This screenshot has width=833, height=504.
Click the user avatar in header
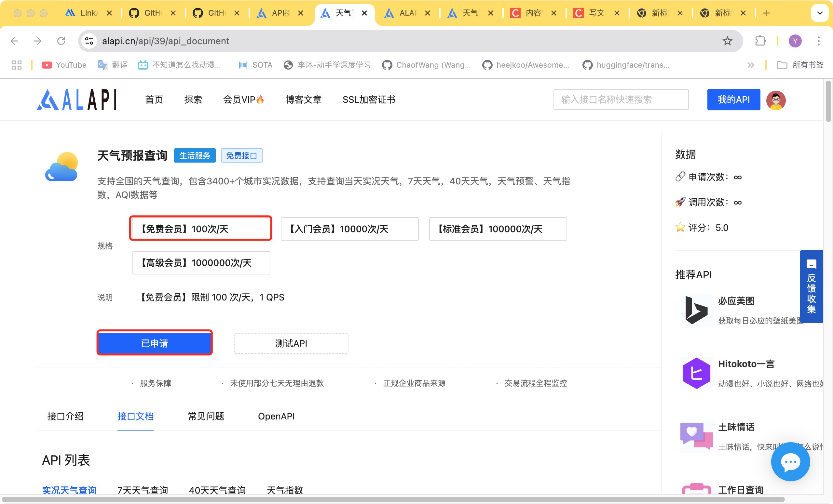tap(775, 100)
